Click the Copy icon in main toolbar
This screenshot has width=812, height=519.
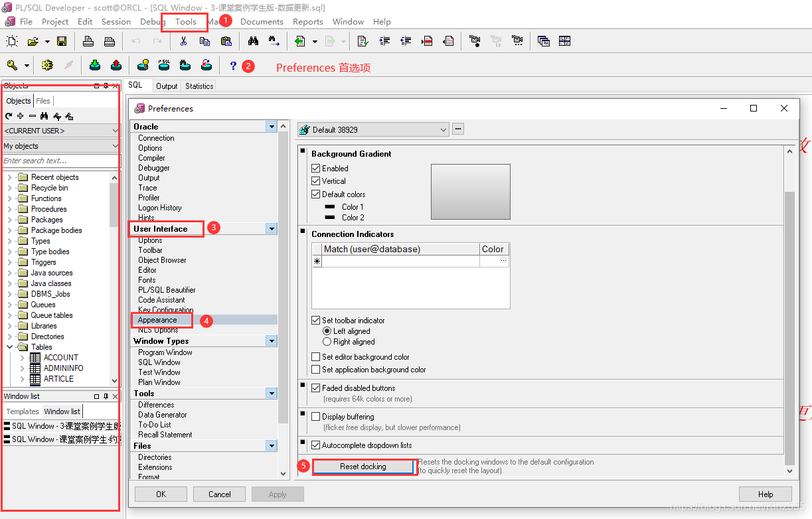click(204, 41)
